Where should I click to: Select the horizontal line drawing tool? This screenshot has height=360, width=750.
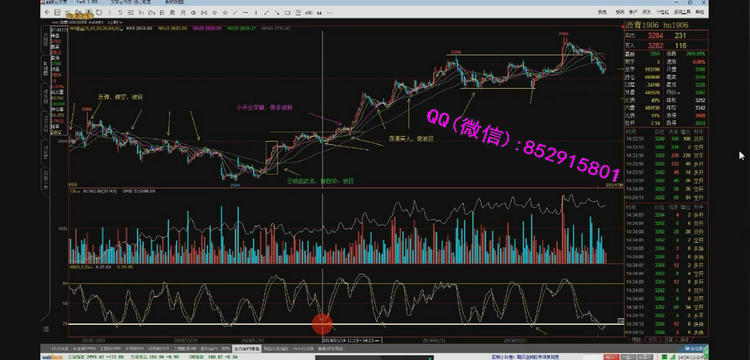pyautogui.click(x=245, y=13)
